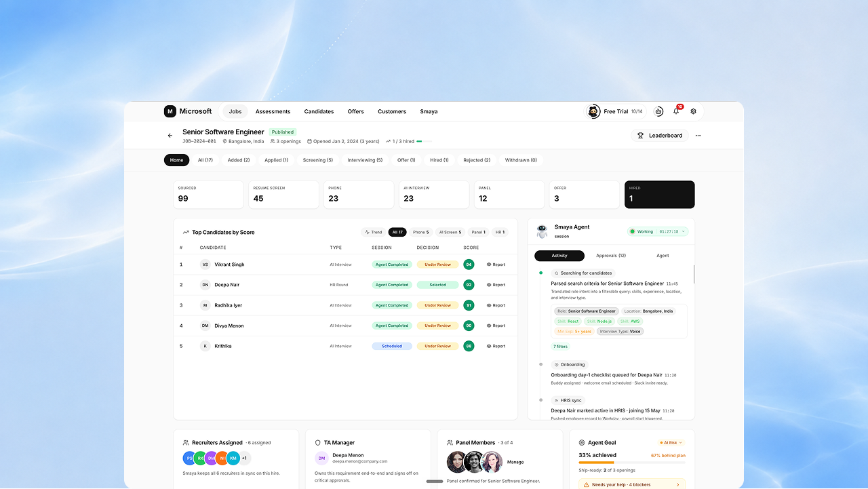
Task: Click the robot assistant icon in header
Action: pyautogui.click(x=658, y=111)
